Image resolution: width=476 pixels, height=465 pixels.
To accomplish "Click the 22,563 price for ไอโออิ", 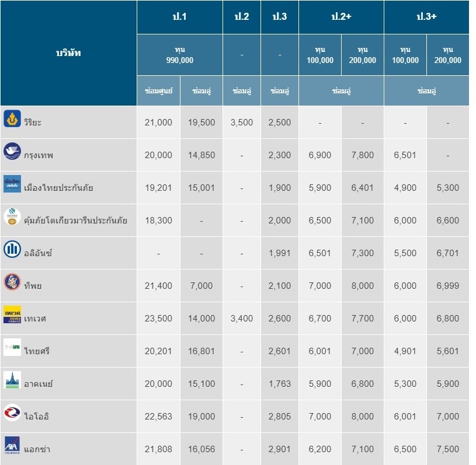I will 158,417.
